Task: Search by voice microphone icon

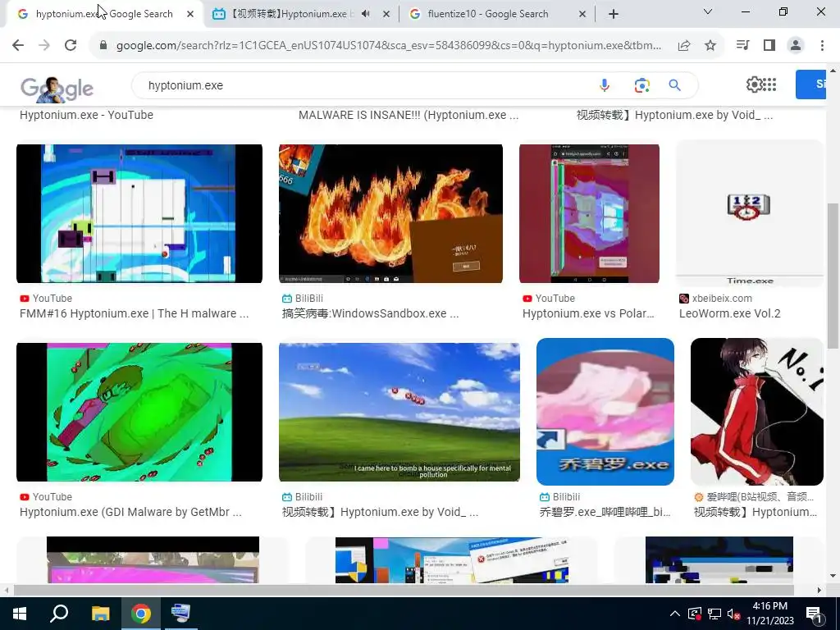Action: (x=605, y=85)
